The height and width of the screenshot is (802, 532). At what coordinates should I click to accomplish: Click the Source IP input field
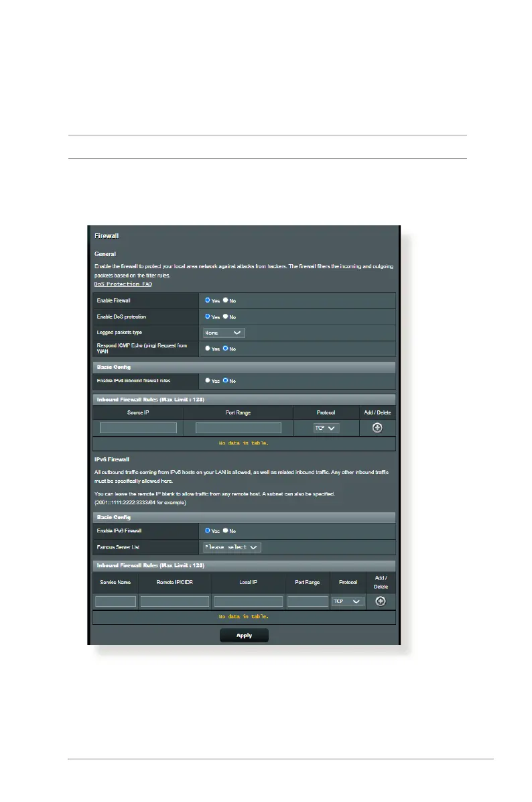pos(138,428)
